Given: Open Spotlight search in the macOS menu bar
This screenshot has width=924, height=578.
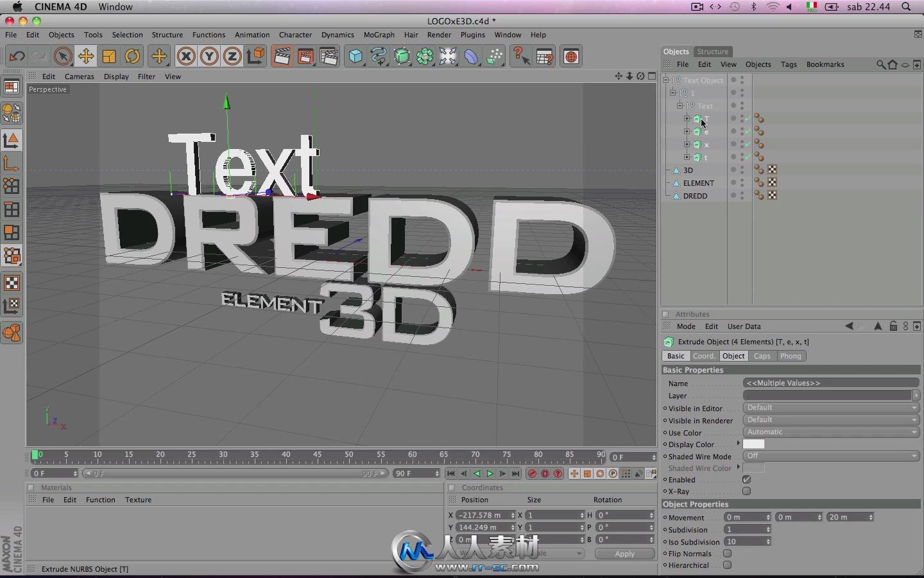Looking at the screenshot, I should click(906, 7).
